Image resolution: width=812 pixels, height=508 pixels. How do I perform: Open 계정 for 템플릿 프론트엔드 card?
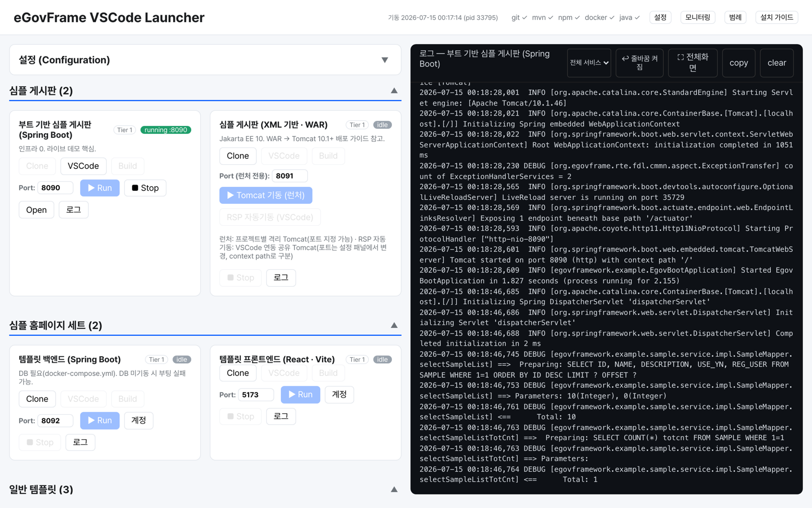(339, 395)
